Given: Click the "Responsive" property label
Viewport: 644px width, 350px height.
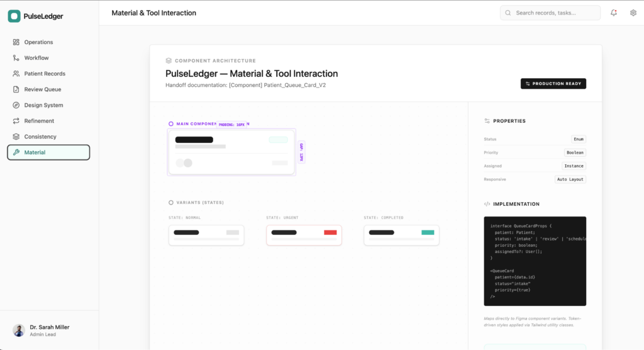Looking at the screenshot, I should point(495,179).
